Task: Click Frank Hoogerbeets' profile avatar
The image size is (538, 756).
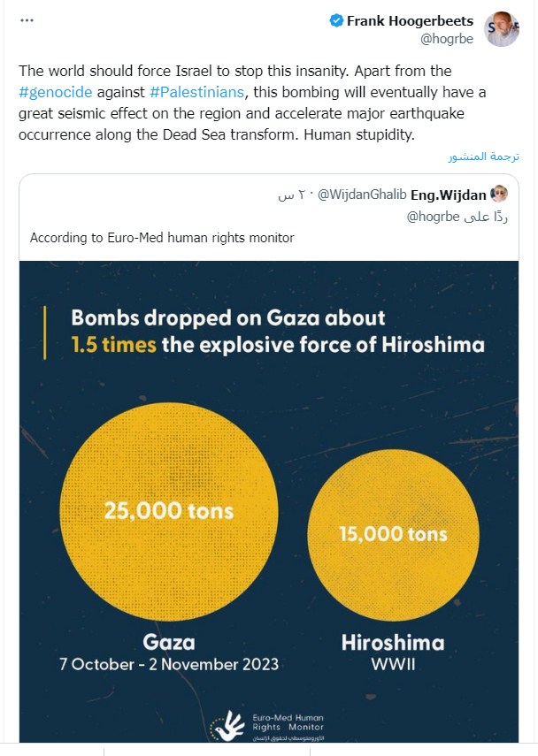Action: [x=502, y=29]
